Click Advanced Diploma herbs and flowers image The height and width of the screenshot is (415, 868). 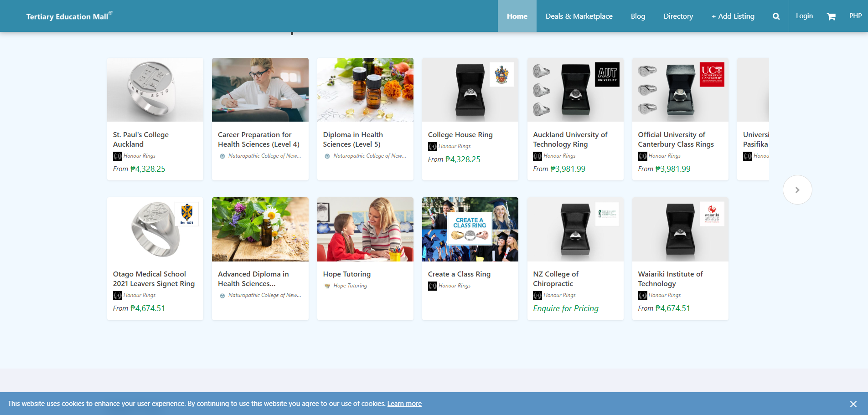tap(260, 229)
